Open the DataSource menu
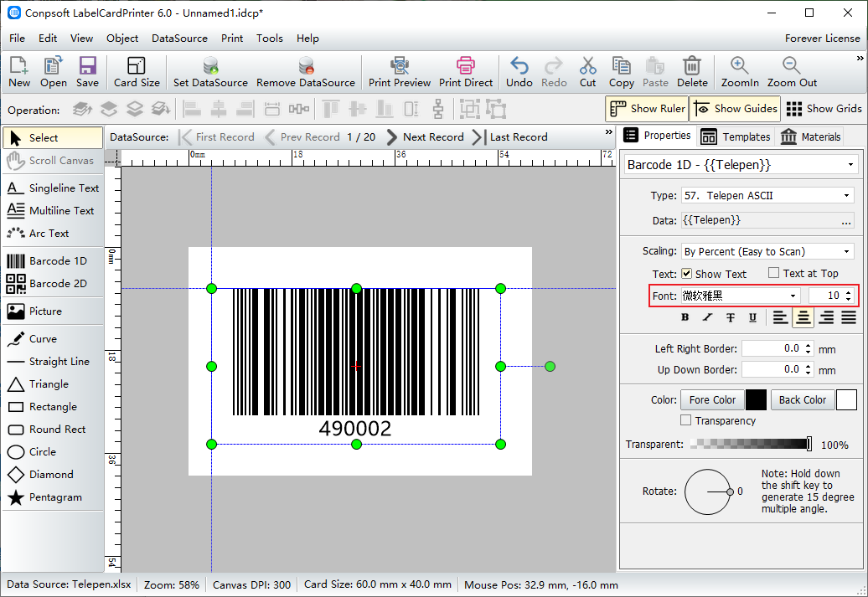The image size is (868, 597). [179, 39]
